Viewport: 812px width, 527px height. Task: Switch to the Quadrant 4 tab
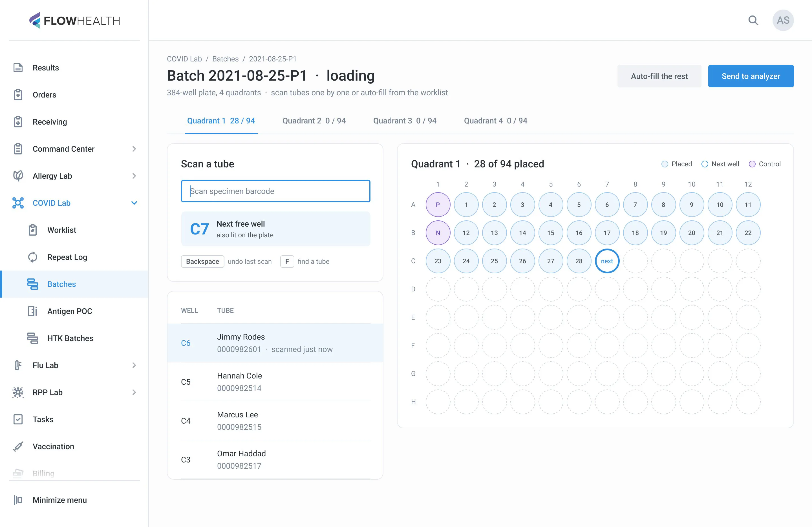coord(495,121)
